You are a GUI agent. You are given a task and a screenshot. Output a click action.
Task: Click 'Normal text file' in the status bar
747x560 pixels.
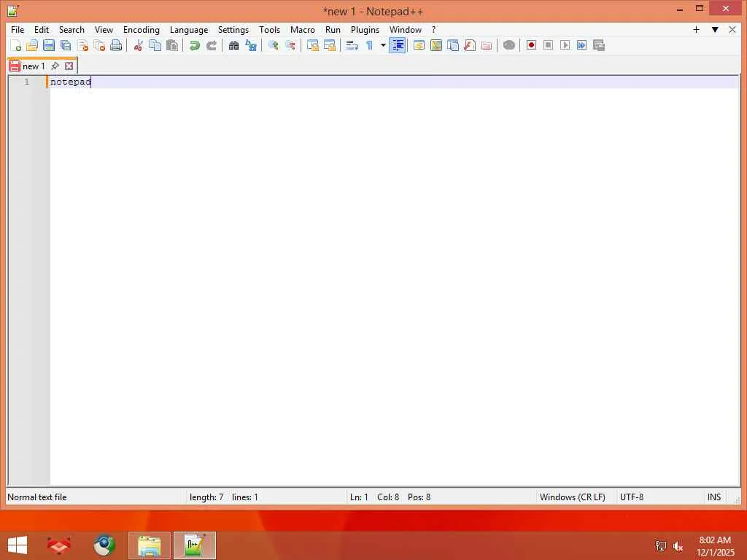tap(37, 497)
